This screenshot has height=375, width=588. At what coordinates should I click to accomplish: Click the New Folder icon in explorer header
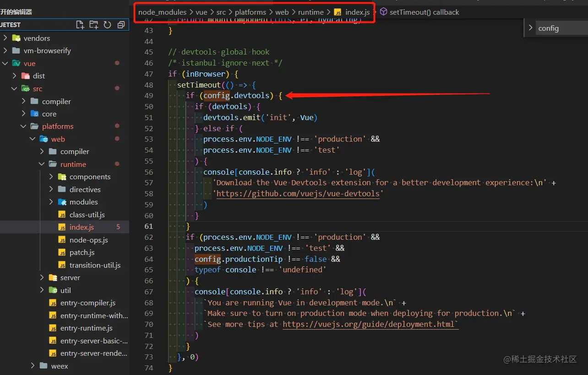tap(94, 25)
